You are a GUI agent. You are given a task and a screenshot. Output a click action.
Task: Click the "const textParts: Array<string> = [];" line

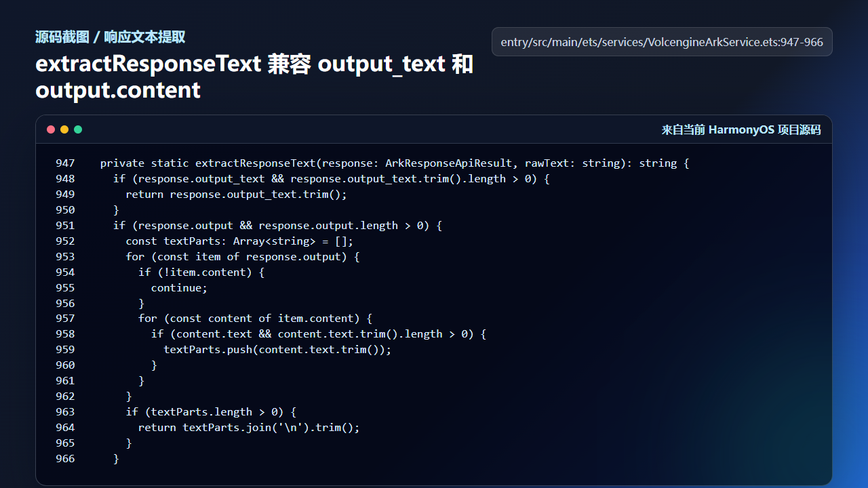click(x=239, y=241)
